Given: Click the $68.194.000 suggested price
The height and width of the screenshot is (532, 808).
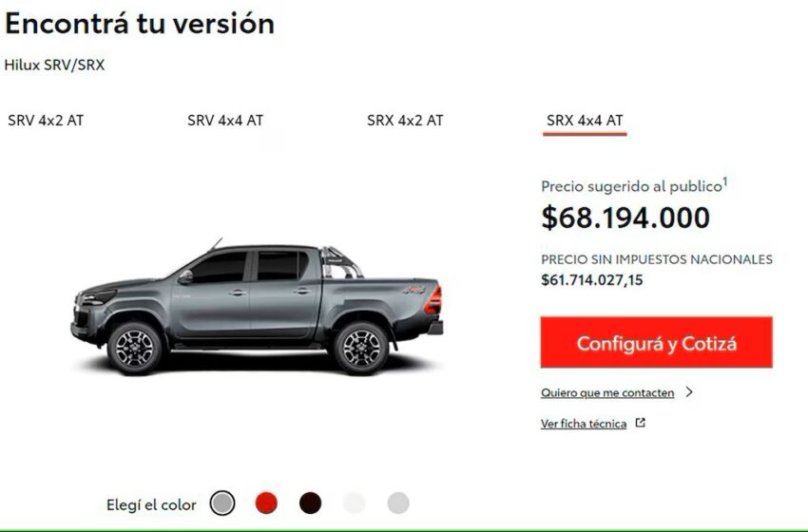Looking at the screenshot, I should [625, 218].
